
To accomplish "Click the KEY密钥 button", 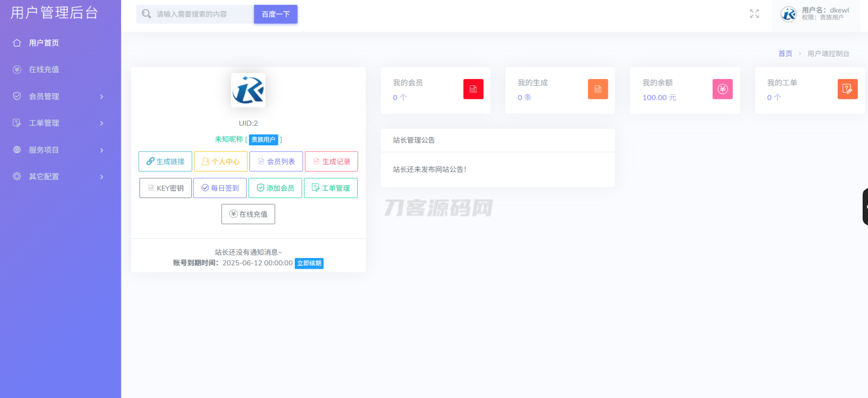I will (x=165, y=188).
